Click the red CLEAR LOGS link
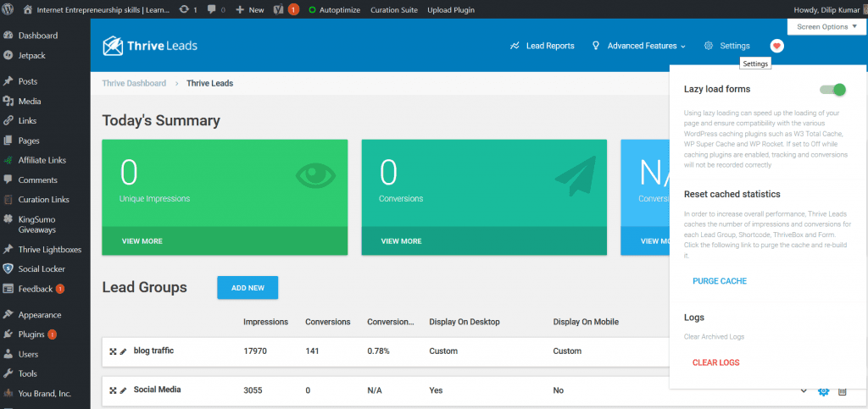Viewport: 868px width, 409px height. coord(715,362)
